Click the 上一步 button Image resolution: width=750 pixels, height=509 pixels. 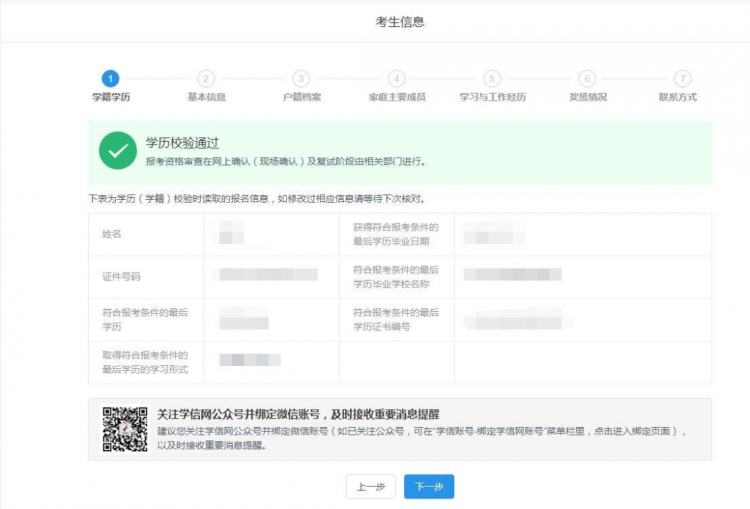(371, 487)
